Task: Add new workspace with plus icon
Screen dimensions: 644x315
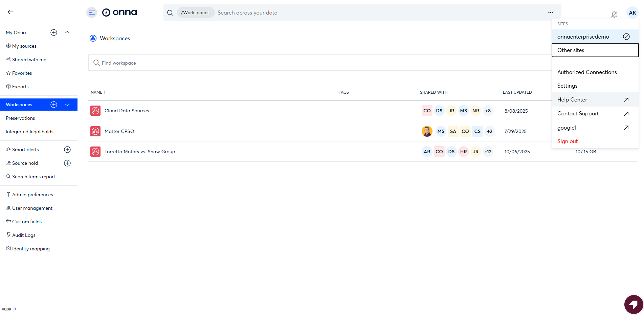Action: 54,105
